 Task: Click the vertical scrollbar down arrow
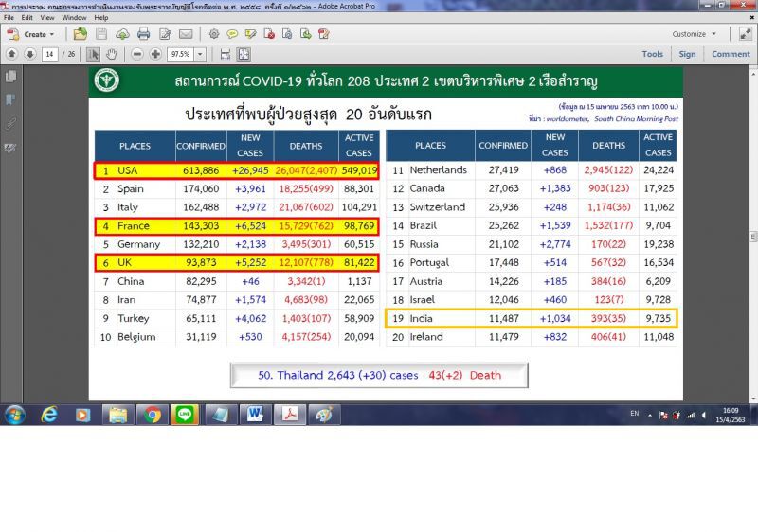point(753,399)
